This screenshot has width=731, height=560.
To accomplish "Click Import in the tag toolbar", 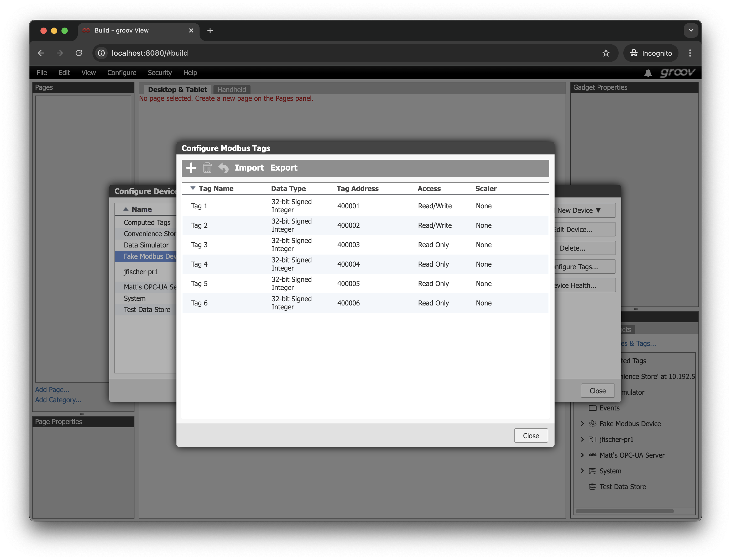I will pos(249,168).
